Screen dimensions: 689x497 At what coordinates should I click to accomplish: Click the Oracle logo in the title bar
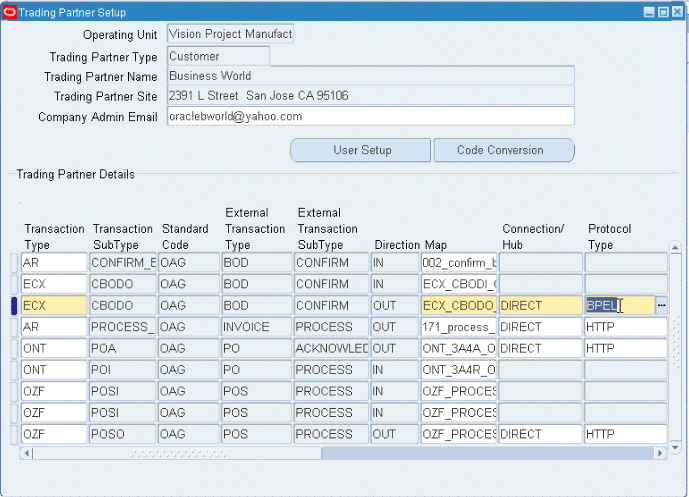[x=9, y=12]
